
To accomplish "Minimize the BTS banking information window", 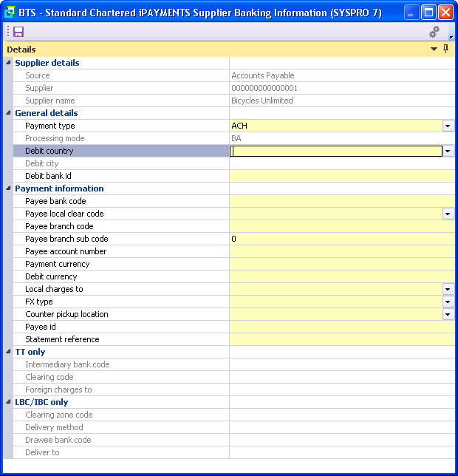I will [x=411, y=13].
